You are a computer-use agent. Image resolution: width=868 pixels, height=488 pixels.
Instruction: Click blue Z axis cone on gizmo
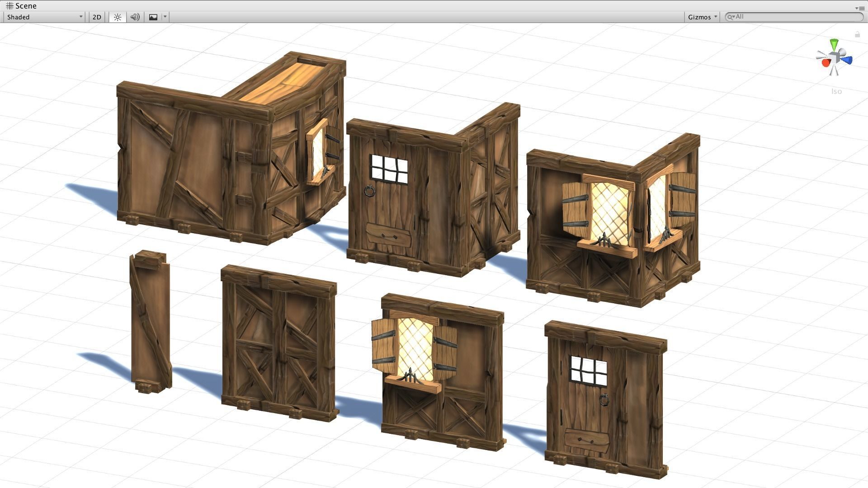coord(847,60)
